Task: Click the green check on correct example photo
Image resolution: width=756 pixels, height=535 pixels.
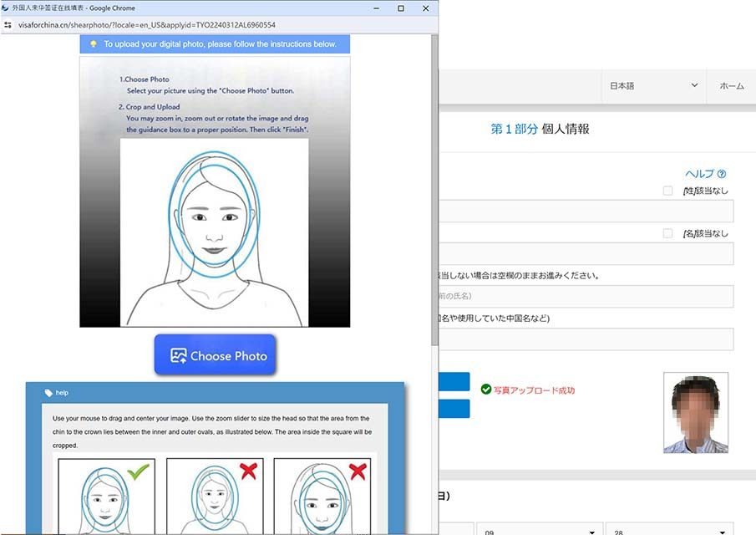Action: tap(140, 472)
